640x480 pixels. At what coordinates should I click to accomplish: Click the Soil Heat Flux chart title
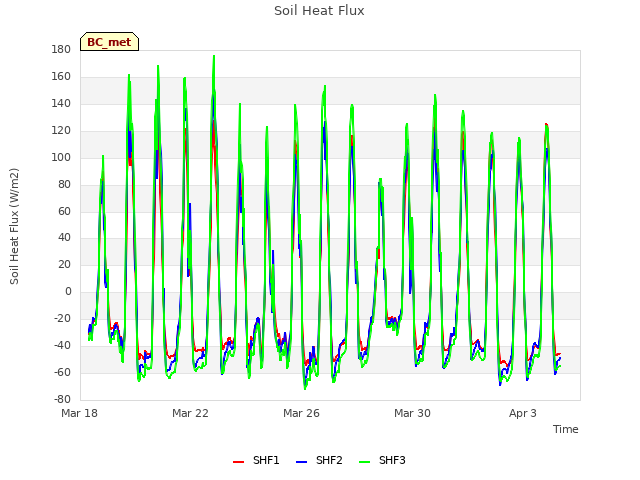(x=319, y=11)
